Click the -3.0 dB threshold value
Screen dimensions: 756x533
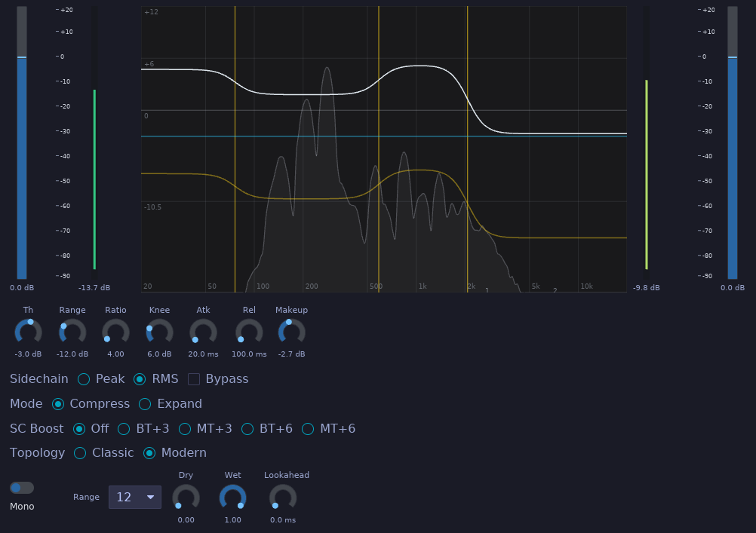tap(29, 354)
